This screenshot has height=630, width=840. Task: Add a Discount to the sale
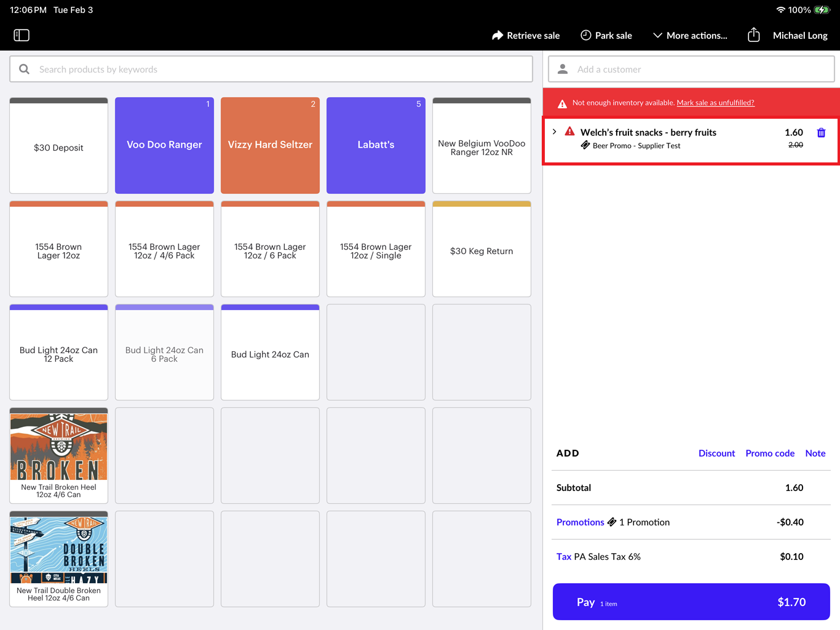tap(716, 453)
